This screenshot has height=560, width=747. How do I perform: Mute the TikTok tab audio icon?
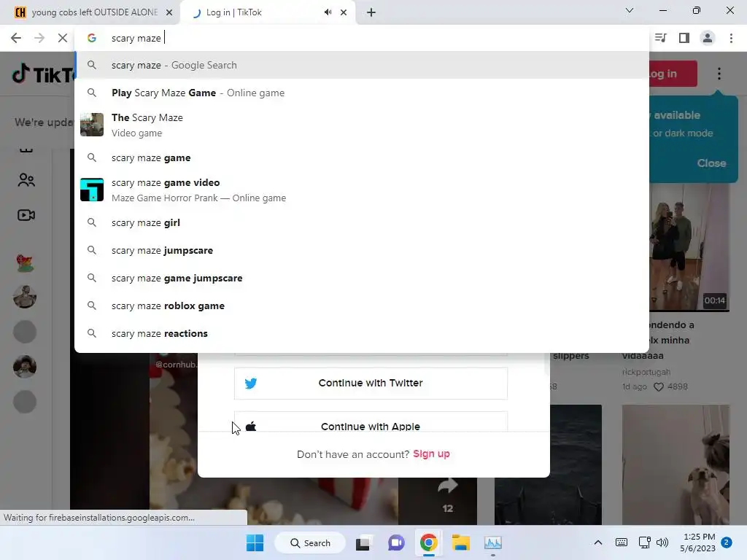(x=328, y=12)
